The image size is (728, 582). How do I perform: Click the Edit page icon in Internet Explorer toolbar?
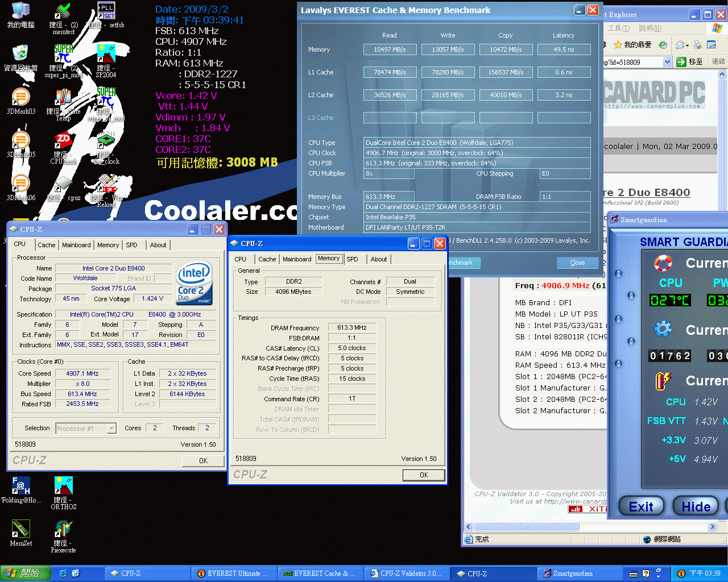[x=711, y=44]
